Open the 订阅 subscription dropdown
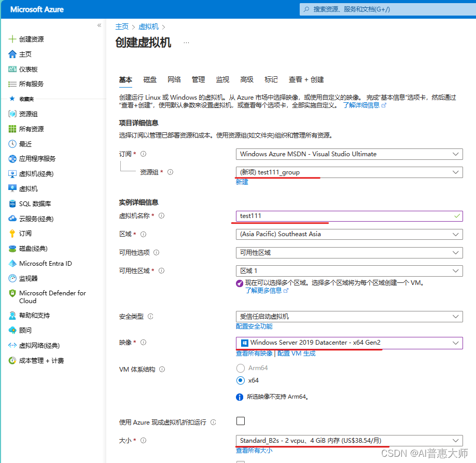 pos(349,154)
